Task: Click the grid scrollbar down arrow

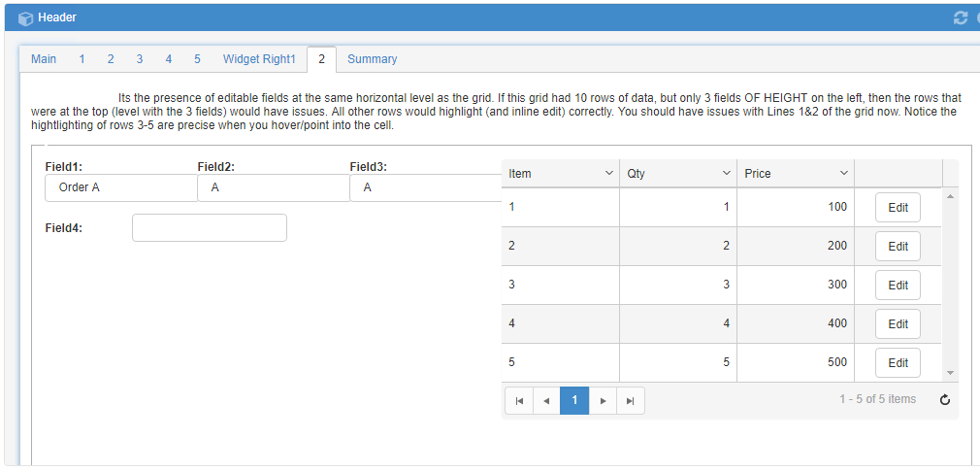Action: click(950, 373)
